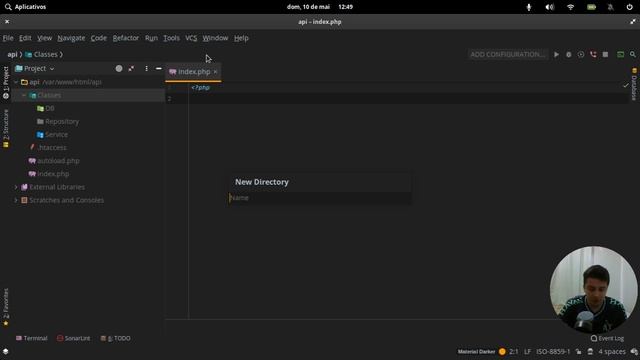The width and height of the screenshot is (640, 360).
Task: Click the Wi-Fi icon in top bar
Action: pyautogui.click(x=571, y=7)
